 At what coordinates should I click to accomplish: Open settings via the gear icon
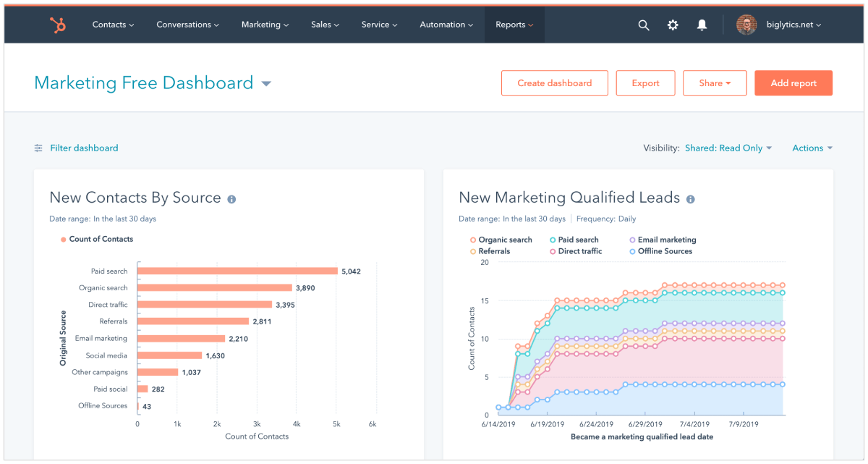tap(673, 25)
